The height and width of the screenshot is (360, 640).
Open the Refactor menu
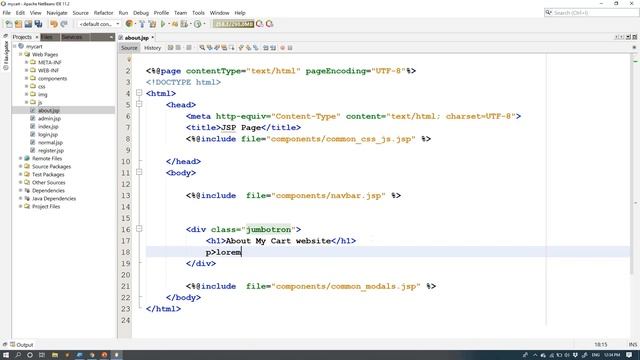pos(103,13)
